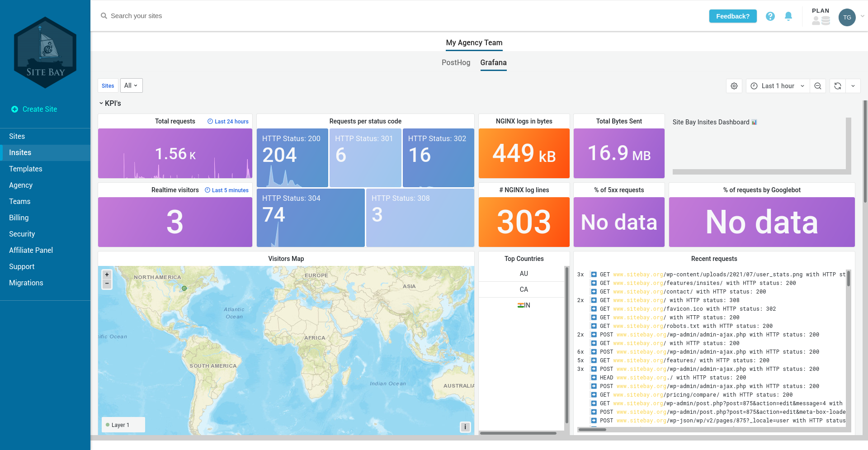Click the search magnifier icon
This screenshot has height=450, width=868.
[104, 16]
